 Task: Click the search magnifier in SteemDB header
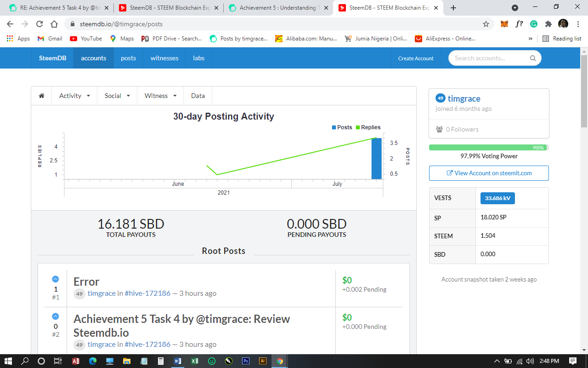tap(533, 58)
